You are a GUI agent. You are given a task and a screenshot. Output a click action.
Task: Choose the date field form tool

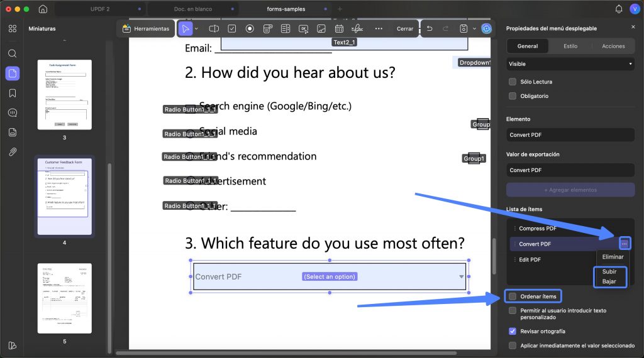[x=339, y=29]
